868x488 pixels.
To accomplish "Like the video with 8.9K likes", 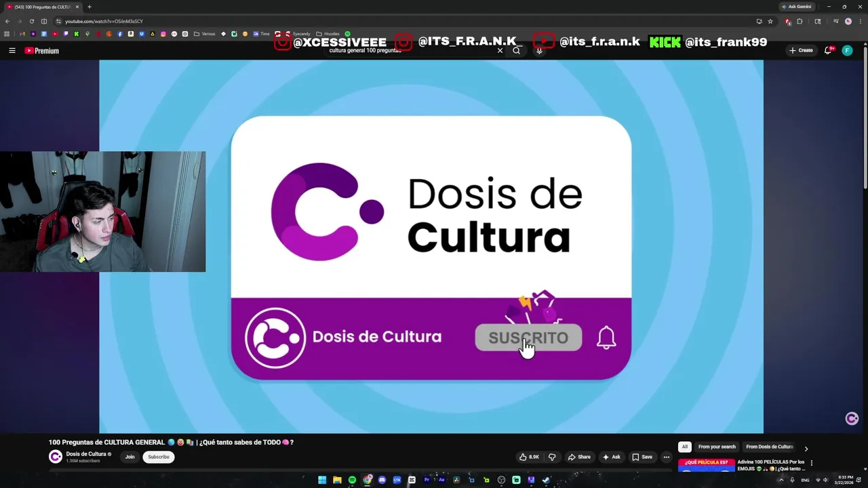I will pyautogui.click(x=529, y=457).
